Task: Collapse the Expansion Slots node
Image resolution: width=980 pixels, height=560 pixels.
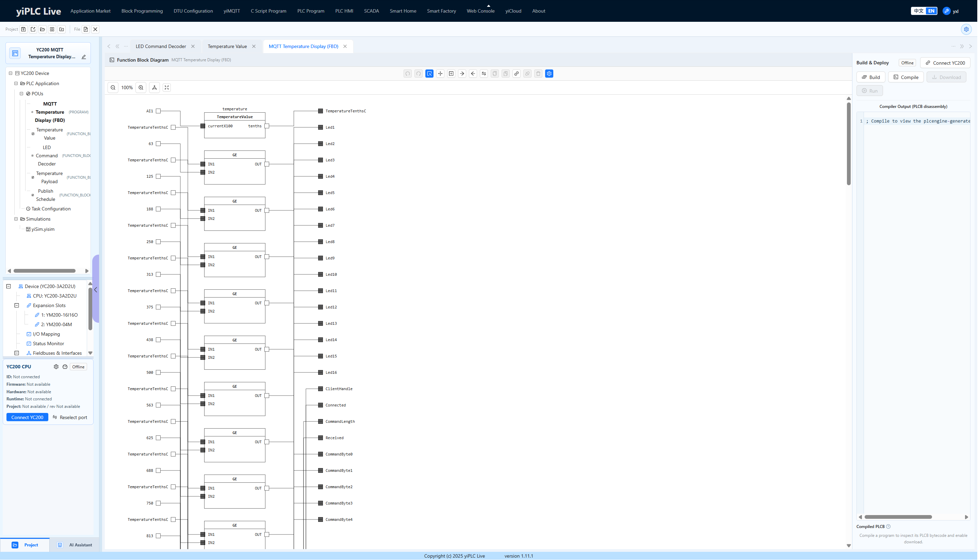Action: pos(17,305)
